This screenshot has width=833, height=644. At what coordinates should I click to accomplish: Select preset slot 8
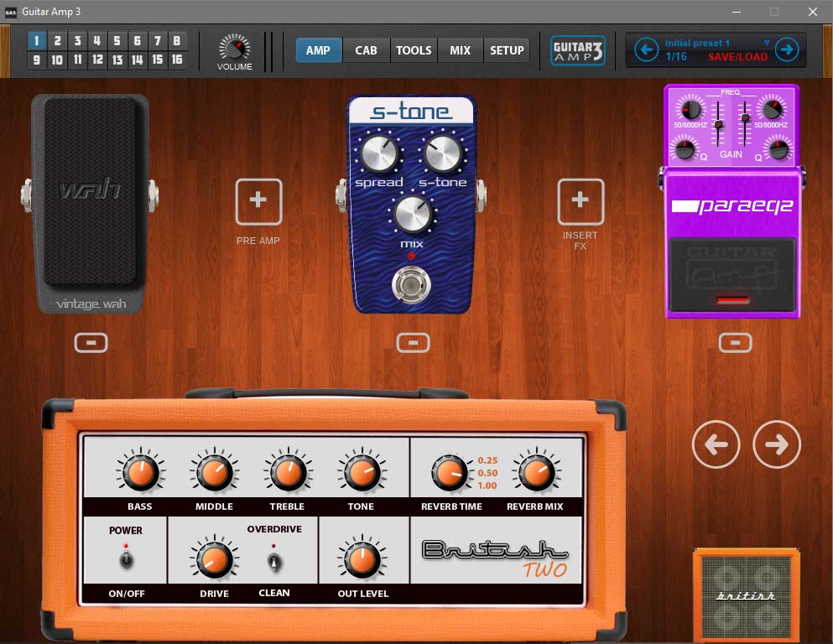pyautogui.click(x=177, y=41)
